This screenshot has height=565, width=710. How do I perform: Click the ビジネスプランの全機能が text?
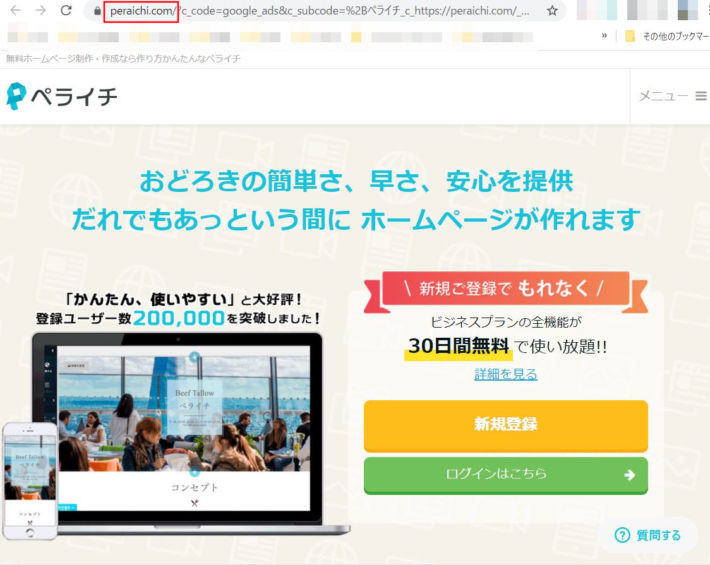coord(506,322)
